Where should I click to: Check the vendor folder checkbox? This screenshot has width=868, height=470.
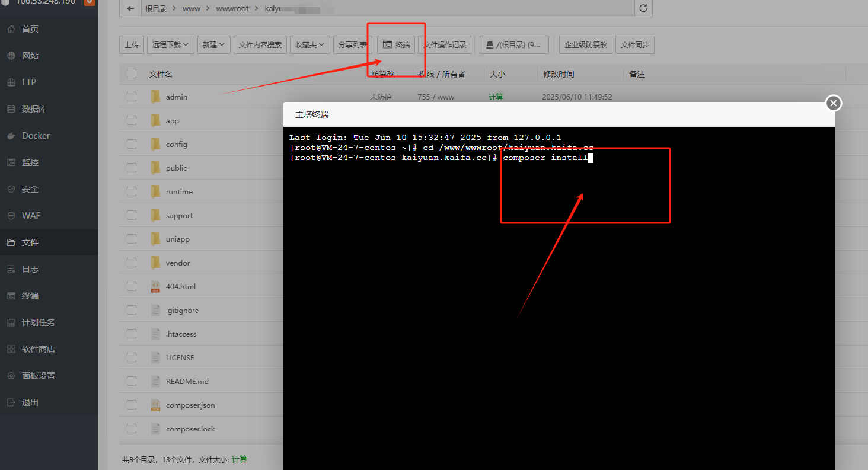pos(132,263)
